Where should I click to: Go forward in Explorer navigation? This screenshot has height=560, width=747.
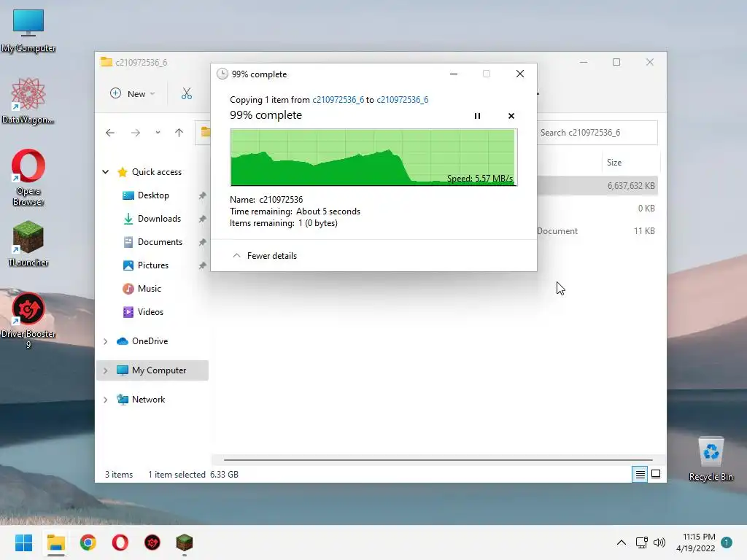click(136, 133)
